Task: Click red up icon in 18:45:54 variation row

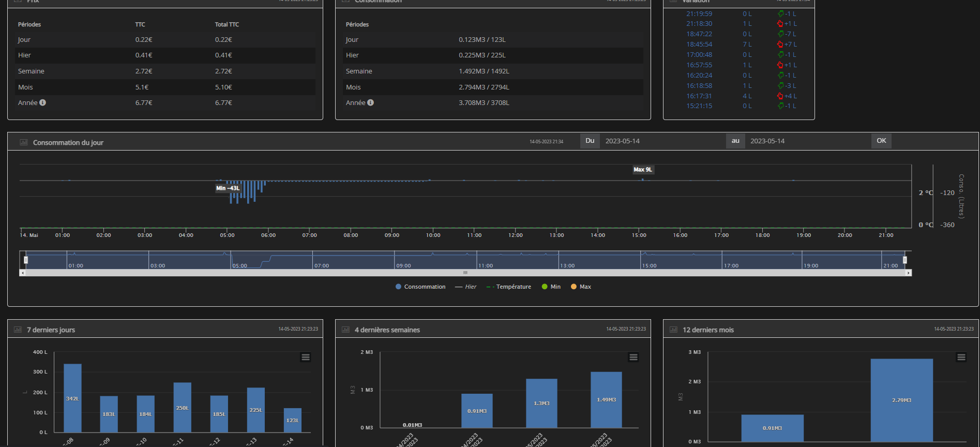Action: [x=780, y=44]
